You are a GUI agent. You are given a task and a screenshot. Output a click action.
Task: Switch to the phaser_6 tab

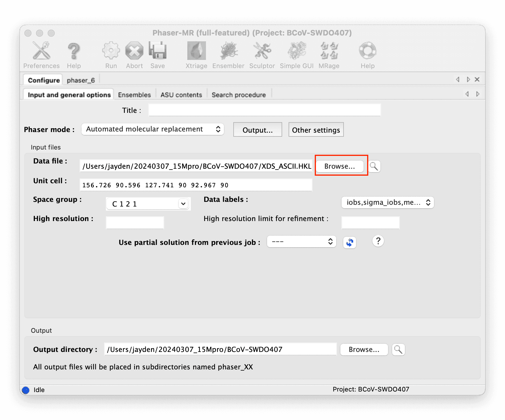(x=81, y=80)
